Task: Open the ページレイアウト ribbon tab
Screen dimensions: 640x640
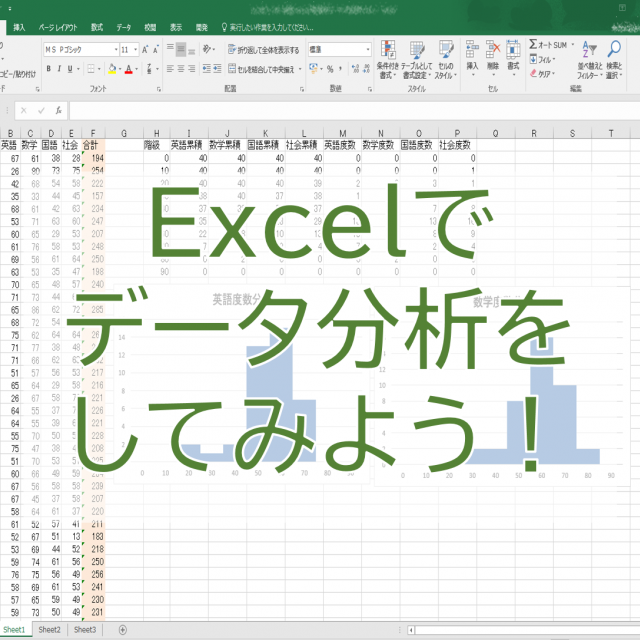Action: (58, 27)
